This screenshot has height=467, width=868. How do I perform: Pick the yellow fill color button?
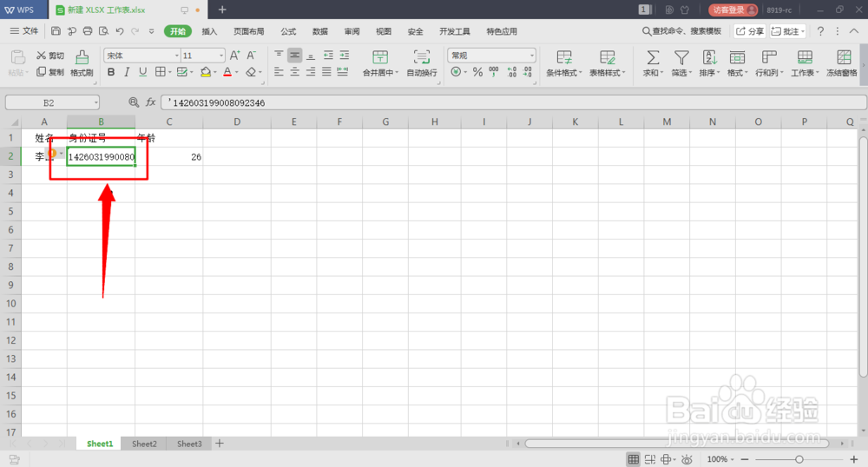click(x=206, y=72)
